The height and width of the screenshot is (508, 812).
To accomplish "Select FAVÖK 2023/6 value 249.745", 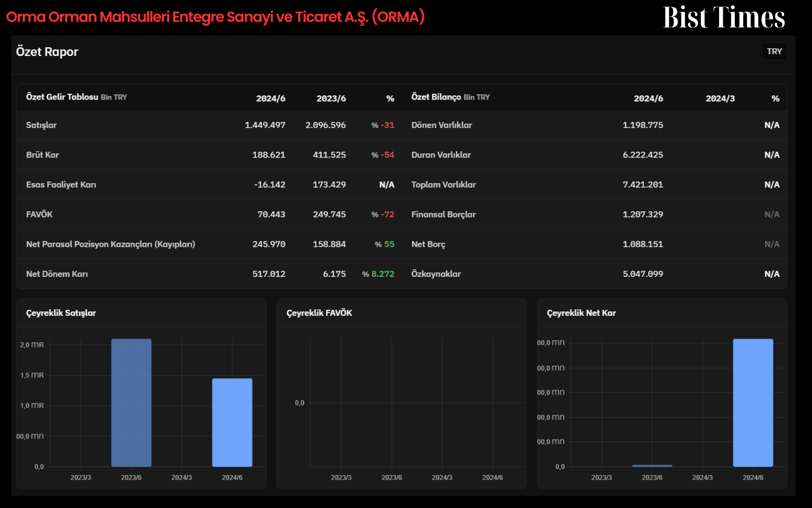I will tap(329, 214).
